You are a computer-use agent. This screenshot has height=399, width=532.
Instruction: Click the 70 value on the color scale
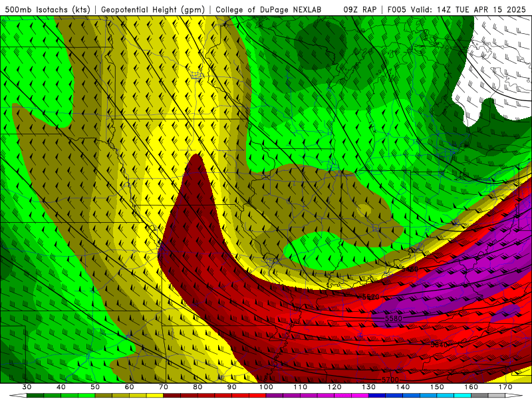[x=164, y=387]
